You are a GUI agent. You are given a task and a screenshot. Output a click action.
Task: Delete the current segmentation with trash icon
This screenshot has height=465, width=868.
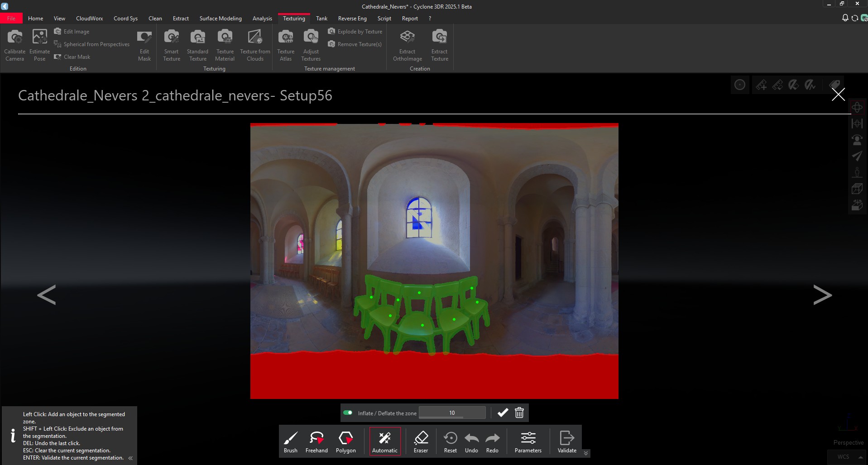(519, 413)
